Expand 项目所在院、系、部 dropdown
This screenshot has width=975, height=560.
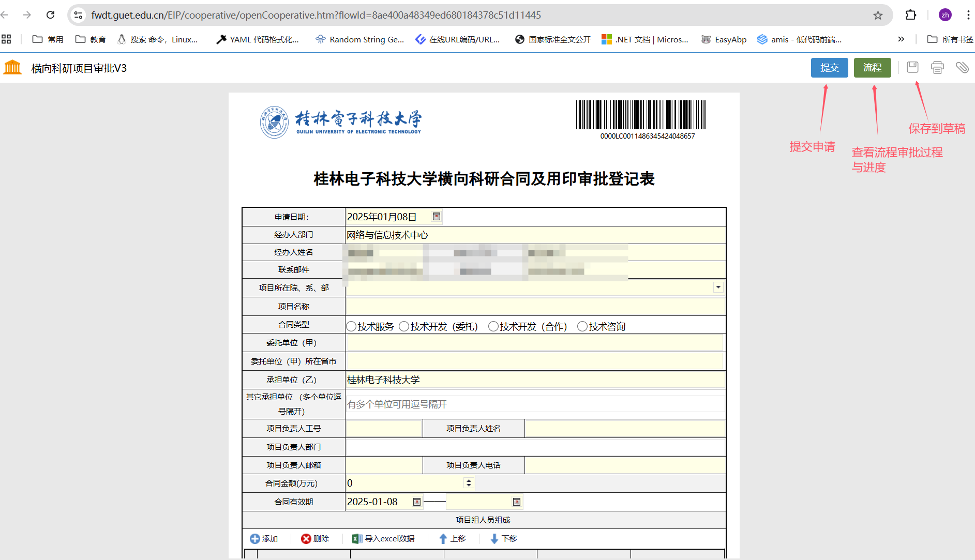718,287
